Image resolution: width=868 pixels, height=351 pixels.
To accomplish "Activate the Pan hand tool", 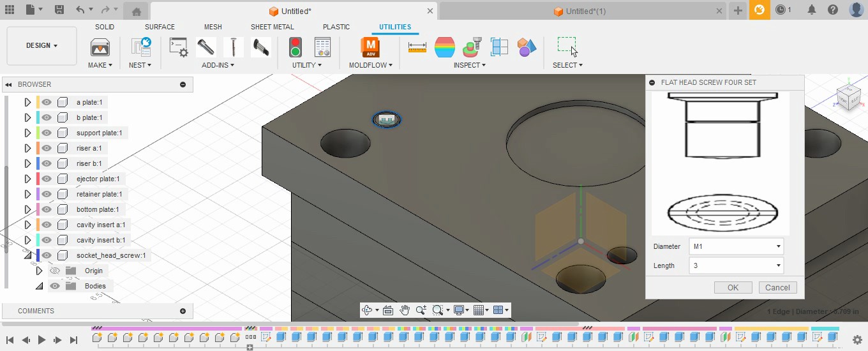I will point(405,310).
